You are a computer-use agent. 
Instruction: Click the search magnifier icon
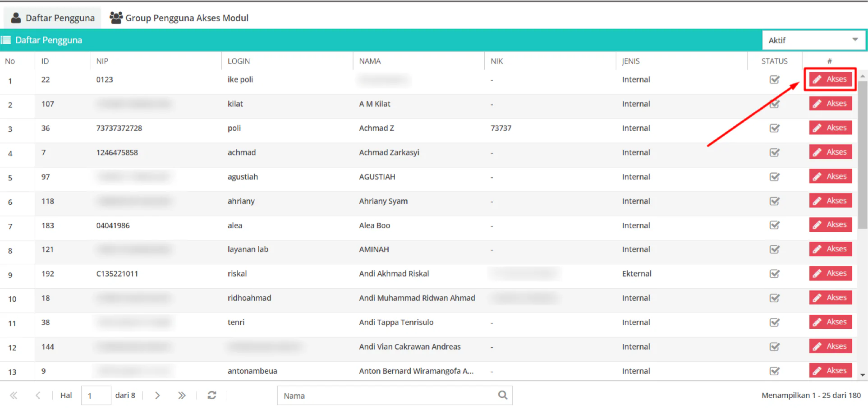tap(503, 395)
